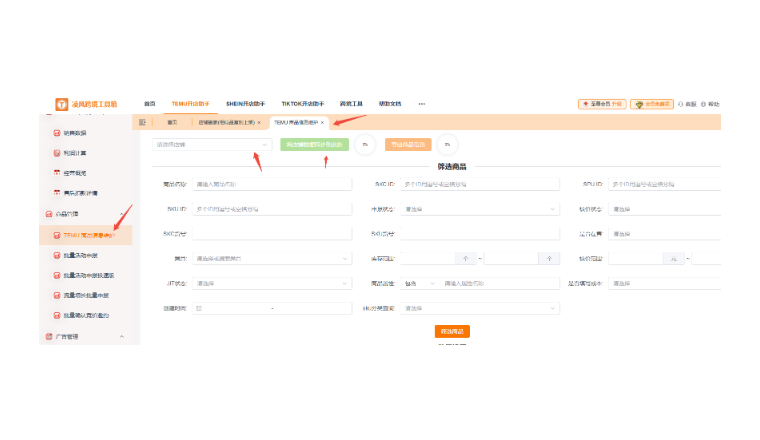Click the icon of highlighted TEMU sidebar item
760x440 pixels.
click(x=57, y=236)
